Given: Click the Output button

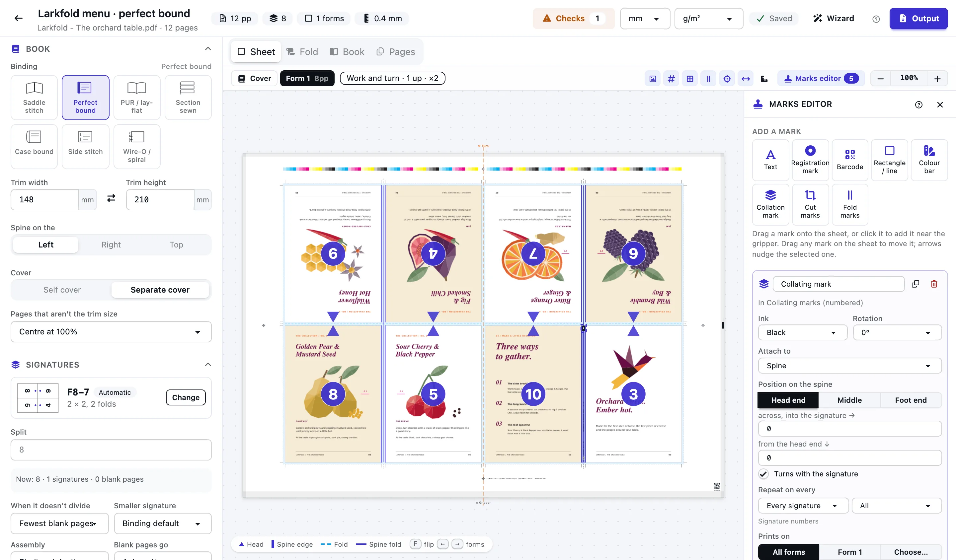Looking at the screenshot, I should [918, 19].
